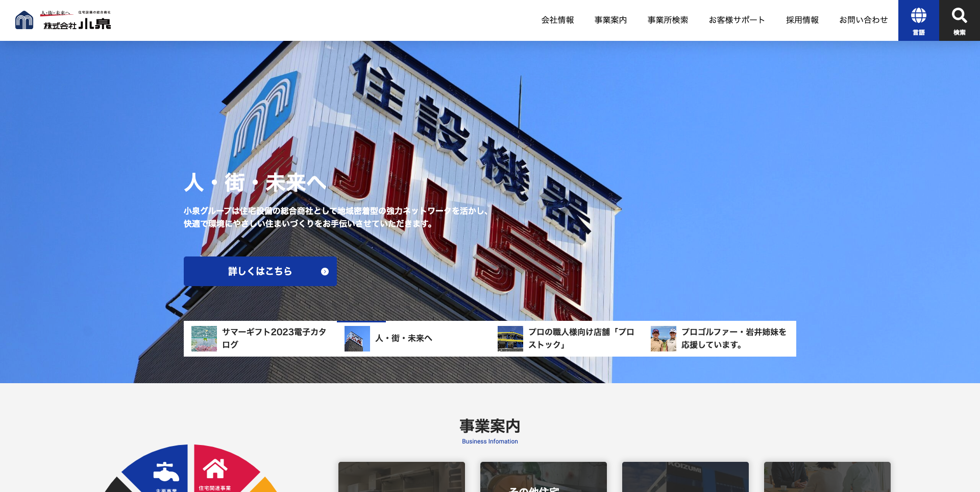This screenshot has height=492, width=980.
Task: Click building sign thumbnail for 人・街・未来へ
Action: [357, 339]
